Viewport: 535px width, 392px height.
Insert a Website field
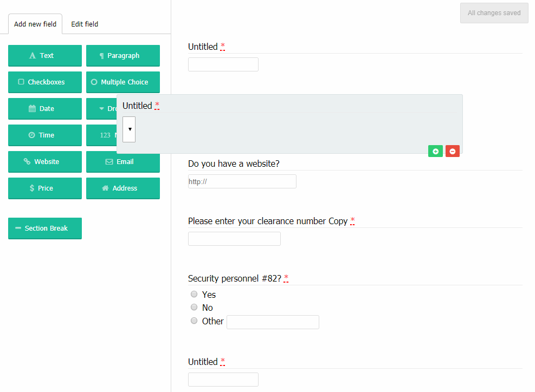[x=44, y=161]
